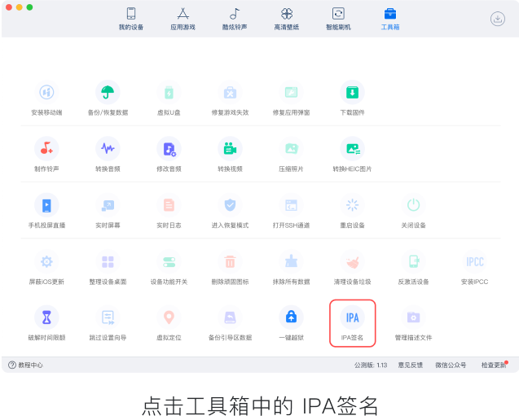Open the IPA签名 tool

click(352, 318)
